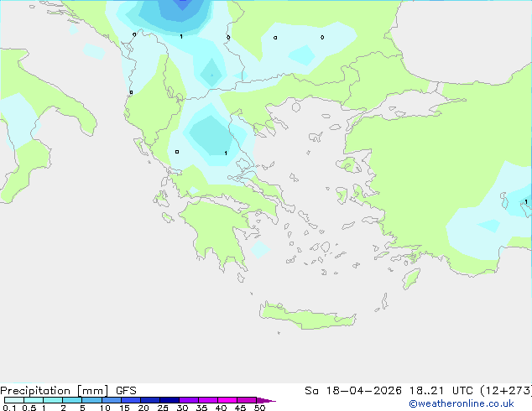Click the above-50 mm legend arrow tip
Image resolution: width=532 pixels, height=411 pixels.
[x=266, y=400]
